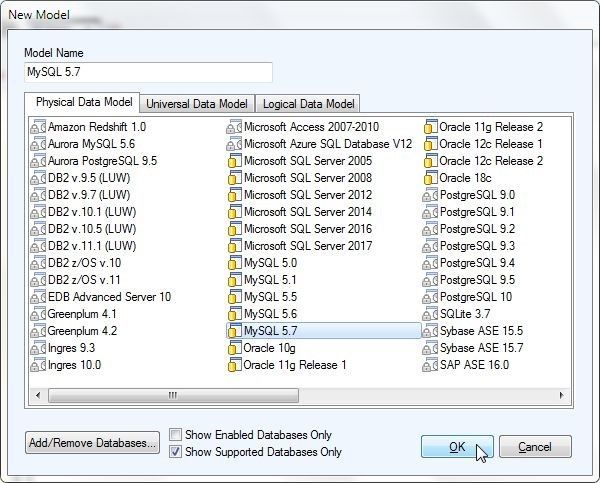Select Microsoft SQL Server 2016 entry
This screenshot has width=600, height=483.
tap(300, 229)
